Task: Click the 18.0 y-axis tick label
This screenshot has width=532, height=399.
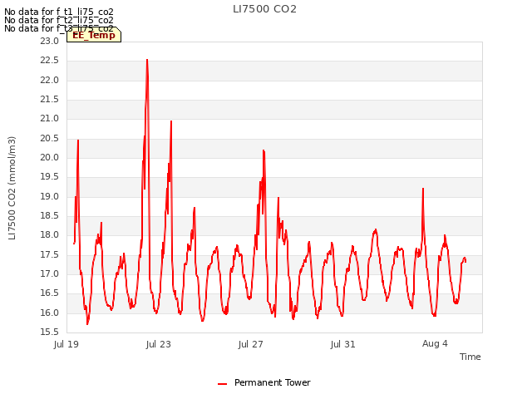Action: (x=50, y=234)
